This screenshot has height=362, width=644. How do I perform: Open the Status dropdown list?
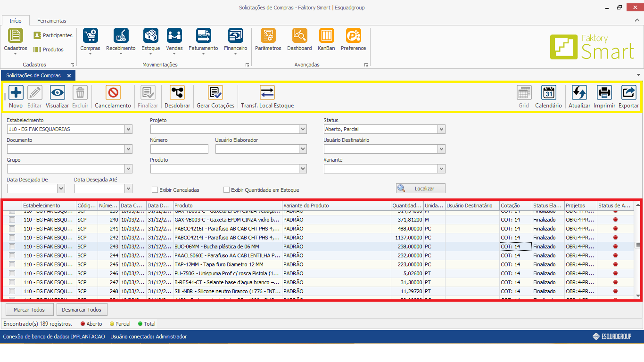[441, 129]
